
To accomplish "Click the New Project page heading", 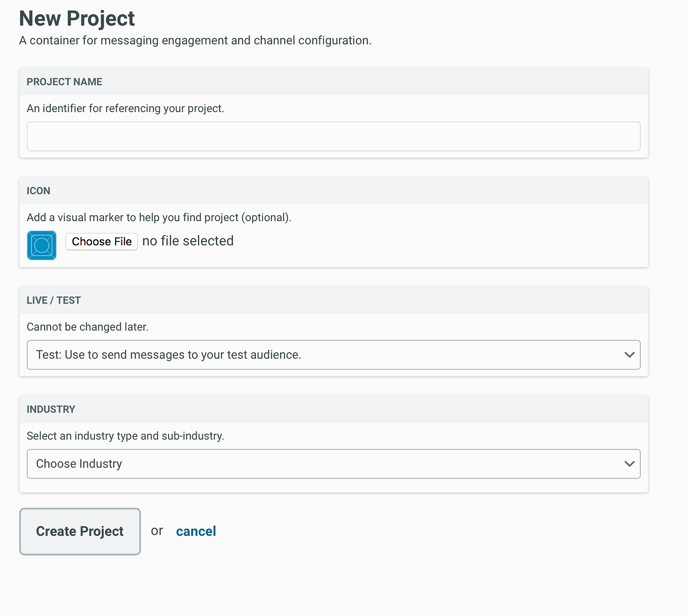I will coord(77,19).
